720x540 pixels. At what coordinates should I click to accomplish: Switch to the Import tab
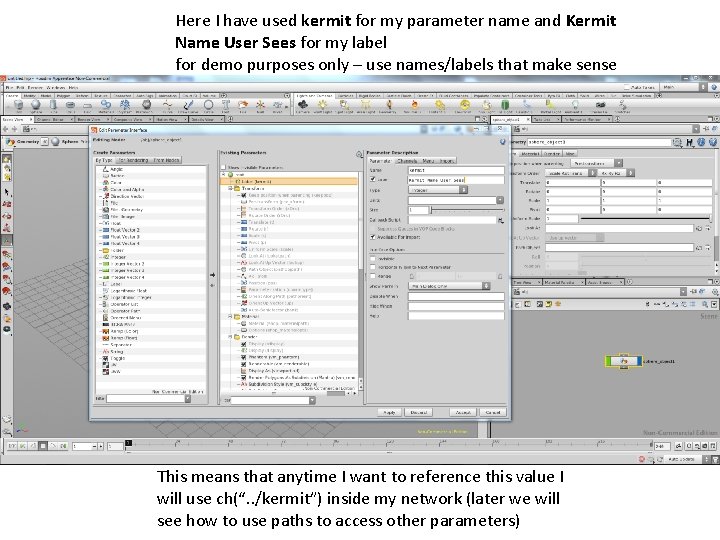click(x=446, y=161)
